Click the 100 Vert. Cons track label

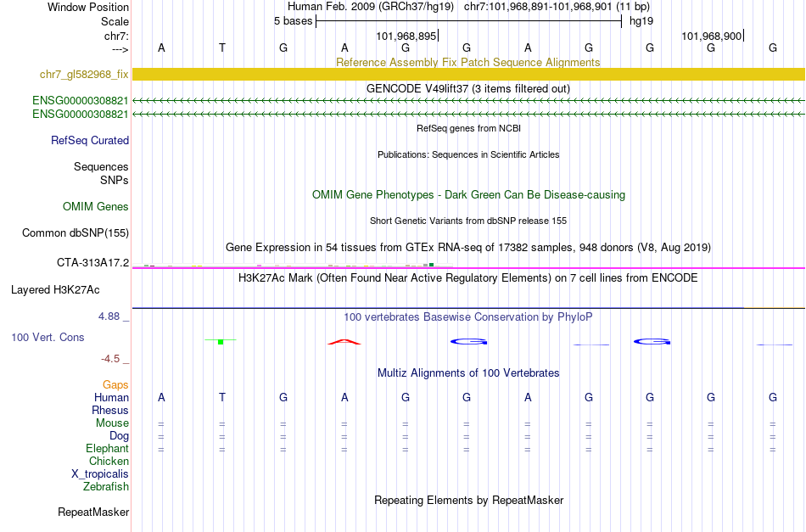[x=48, y=337]
